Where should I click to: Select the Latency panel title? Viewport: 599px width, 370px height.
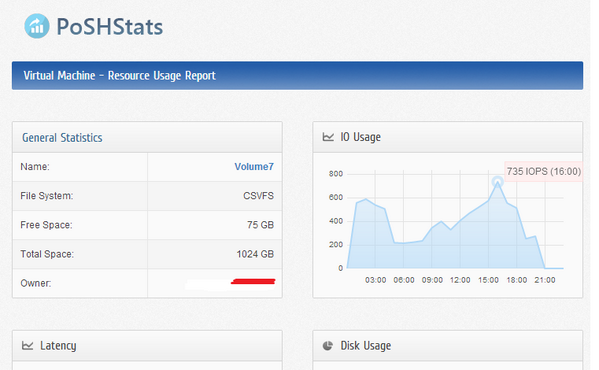(x=58, y=346)
